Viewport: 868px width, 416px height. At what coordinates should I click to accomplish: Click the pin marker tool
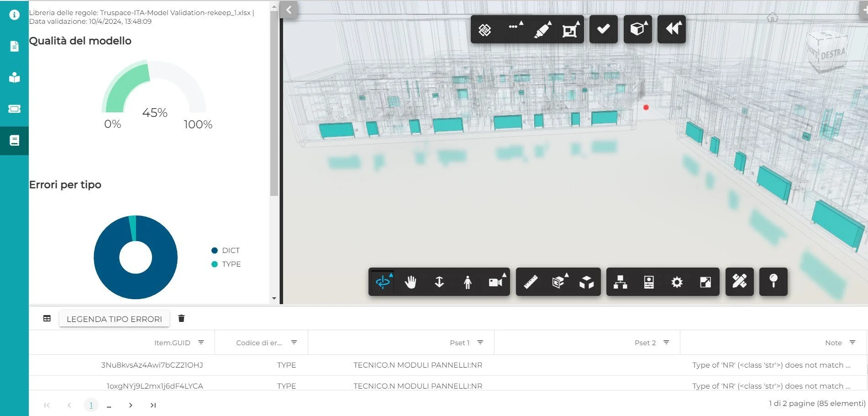click(773, 281)
